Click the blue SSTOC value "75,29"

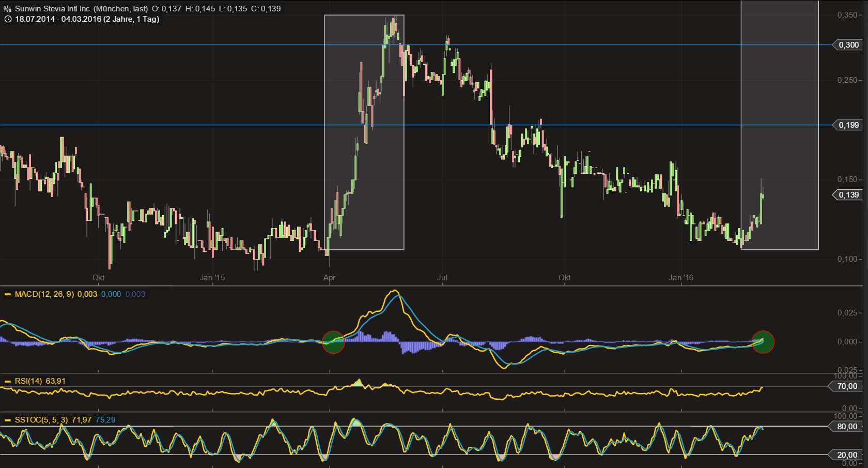coord(105,420)
